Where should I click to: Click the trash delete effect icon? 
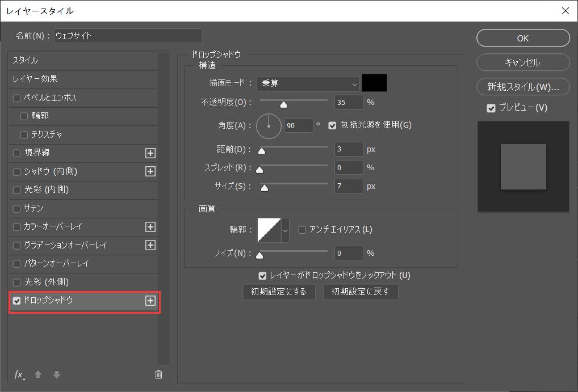pyautogui.click(x=158, y=374)
